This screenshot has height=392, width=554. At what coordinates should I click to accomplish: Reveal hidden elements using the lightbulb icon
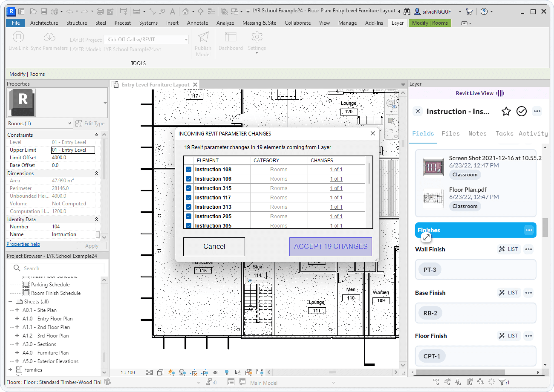[227, 373]
